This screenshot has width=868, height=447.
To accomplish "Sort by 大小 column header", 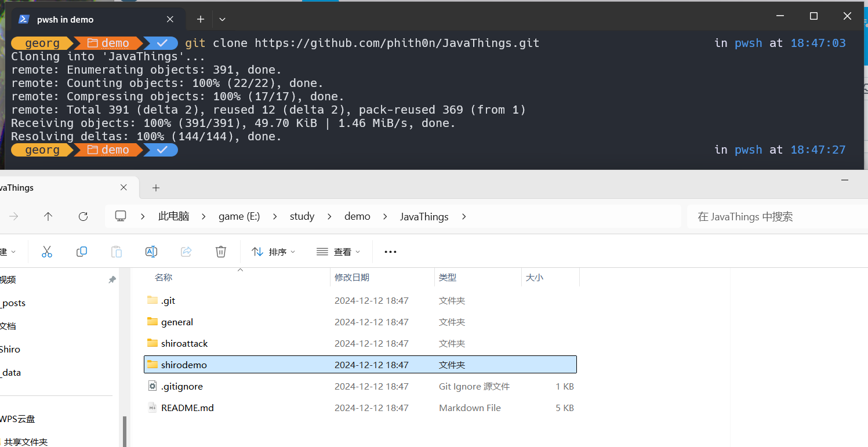I will 535,277.
